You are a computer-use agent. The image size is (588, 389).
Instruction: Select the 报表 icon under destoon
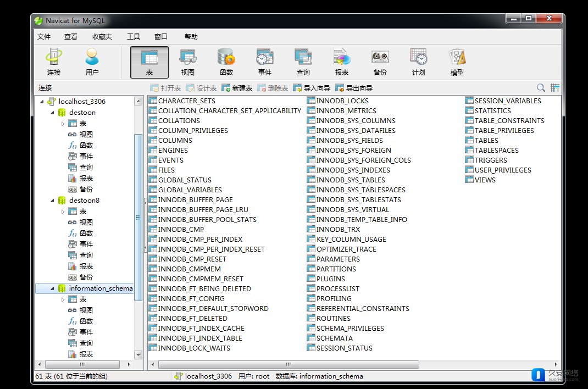(73, 179)
